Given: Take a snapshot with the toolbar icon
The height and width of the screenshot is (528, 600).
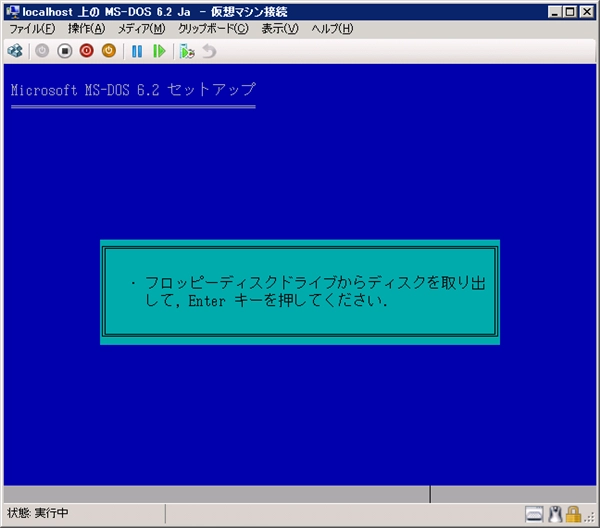Looking at the screenshot, I should [187, 51].
